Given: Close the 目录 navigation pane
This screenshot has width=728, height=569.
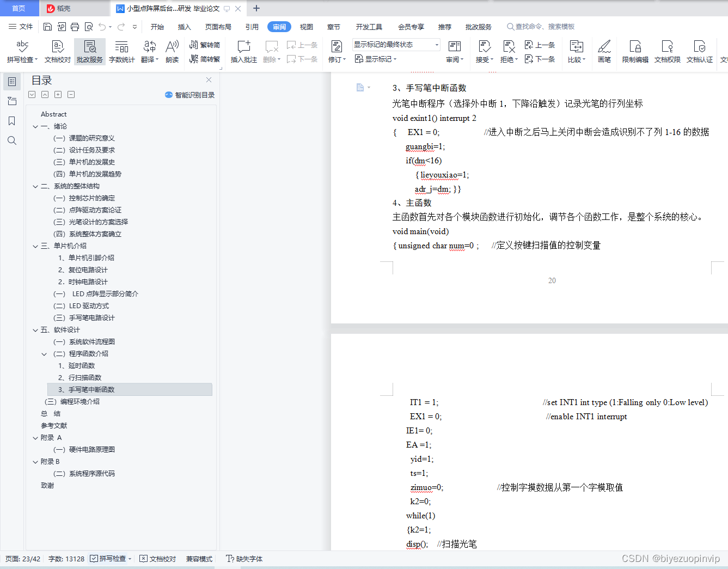Looking at the screenshot, I should click(x=209, y=79).
